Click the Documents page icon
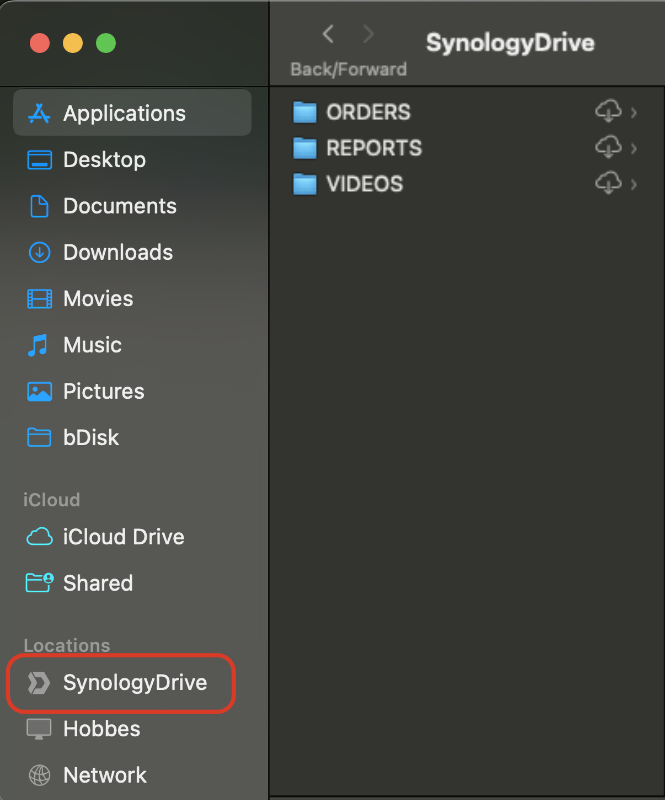The image size is (665, 800). pos(39,206)
